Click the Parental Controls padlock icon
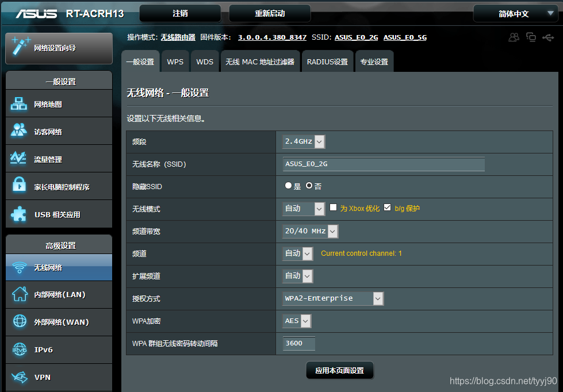Screen dimensions: 563x392 [19, 185]
